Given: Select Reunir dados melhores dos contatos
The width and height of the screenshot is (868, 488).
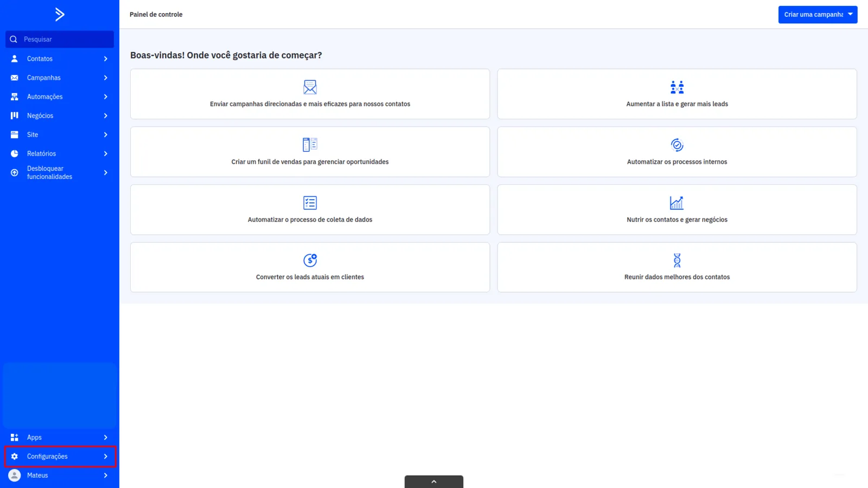Looking at the screenshot, I should 677,277.
